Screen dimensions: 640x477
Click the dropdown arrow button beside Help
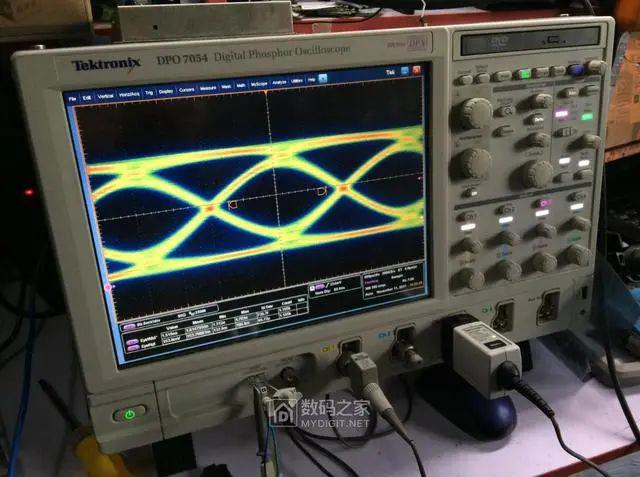tap(323, 78)
